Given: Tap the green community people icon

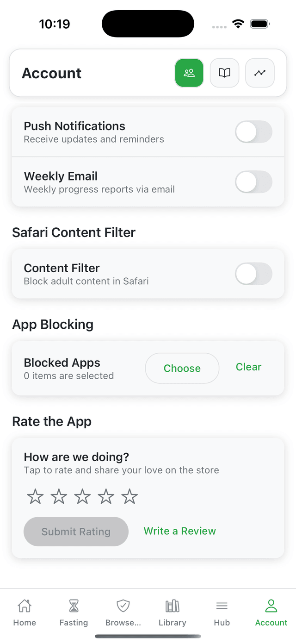Looking at the screenshot, I should (189, 73).
